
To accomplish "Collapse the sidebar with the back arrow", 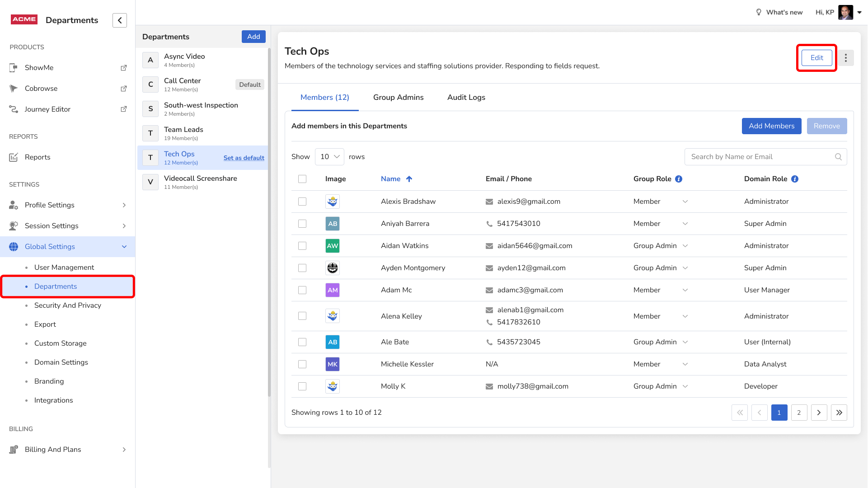I will click(x=120, y=20).
